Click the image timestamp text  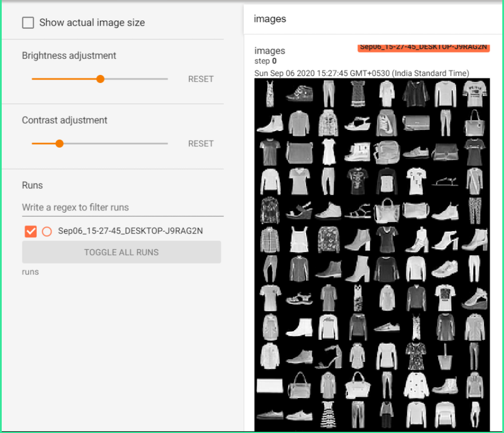coord(362,73)
